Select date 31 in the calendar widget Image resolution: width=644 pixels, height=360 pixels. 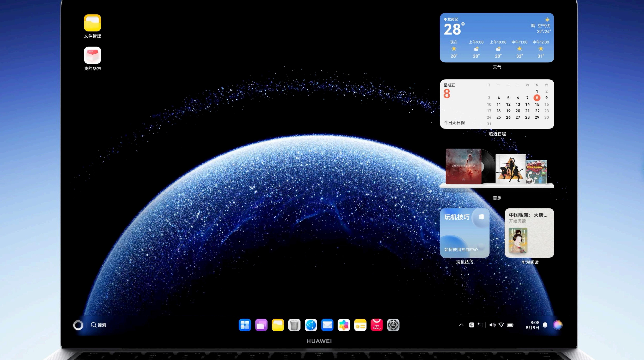point(489,124)
